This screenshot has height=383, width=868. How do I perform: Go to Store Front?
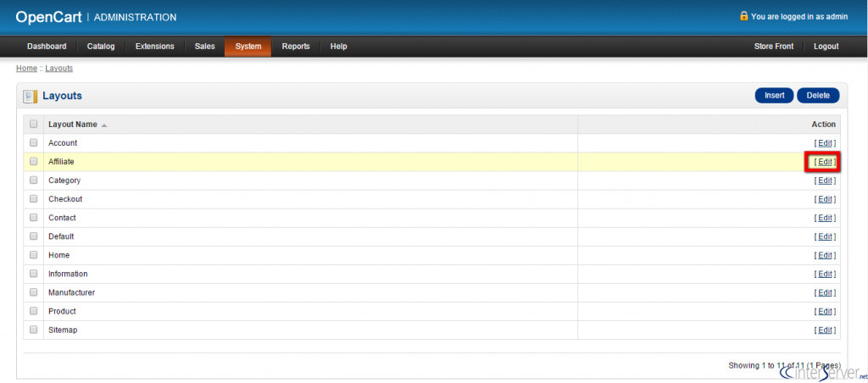774,47
